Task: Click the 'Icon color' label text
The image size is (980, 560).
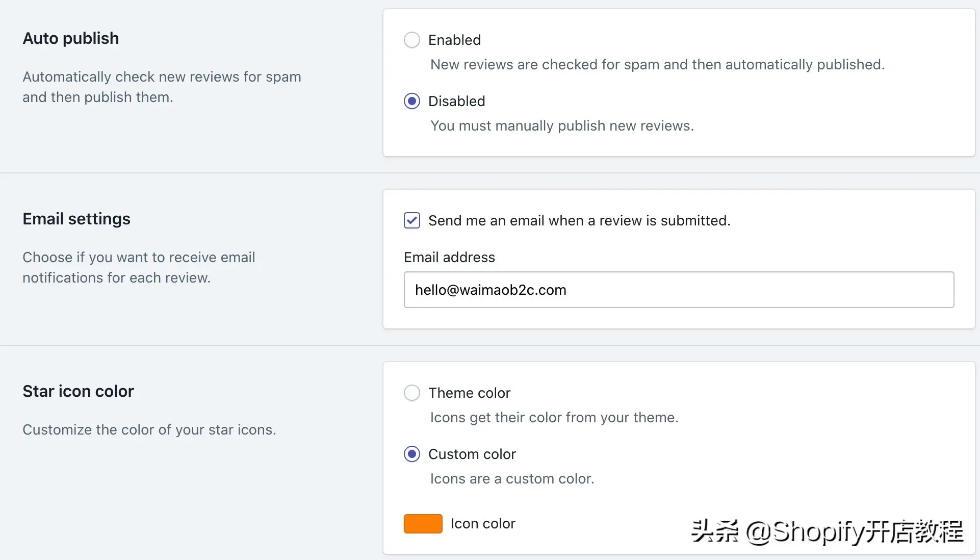Action: (483, 524)
